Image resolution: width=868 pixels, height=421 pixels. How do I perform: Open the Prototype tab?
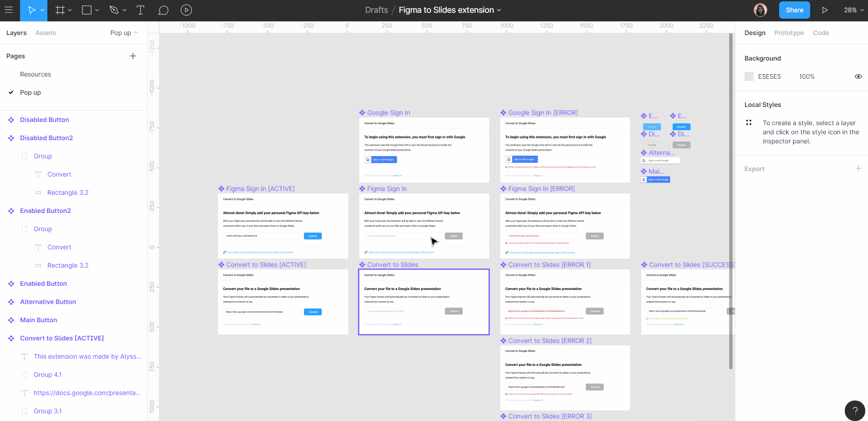pyautogui.click(x=789, y=33)
